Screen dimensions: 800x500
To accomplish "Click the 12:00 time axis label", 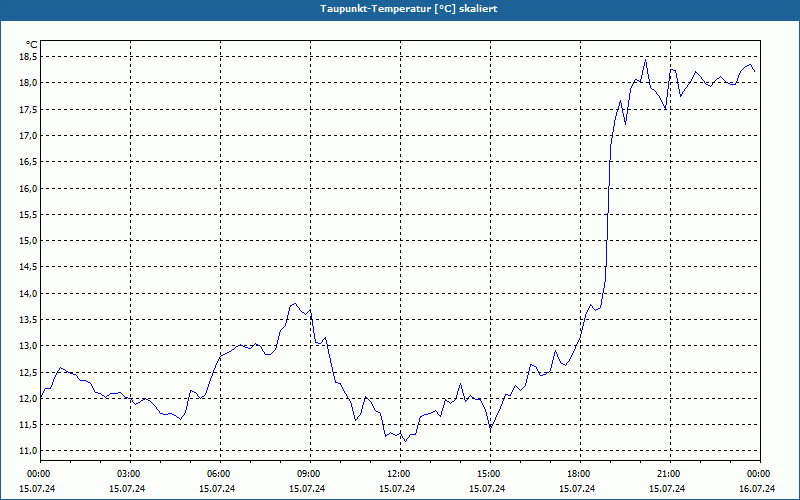I will click(399, 474).
